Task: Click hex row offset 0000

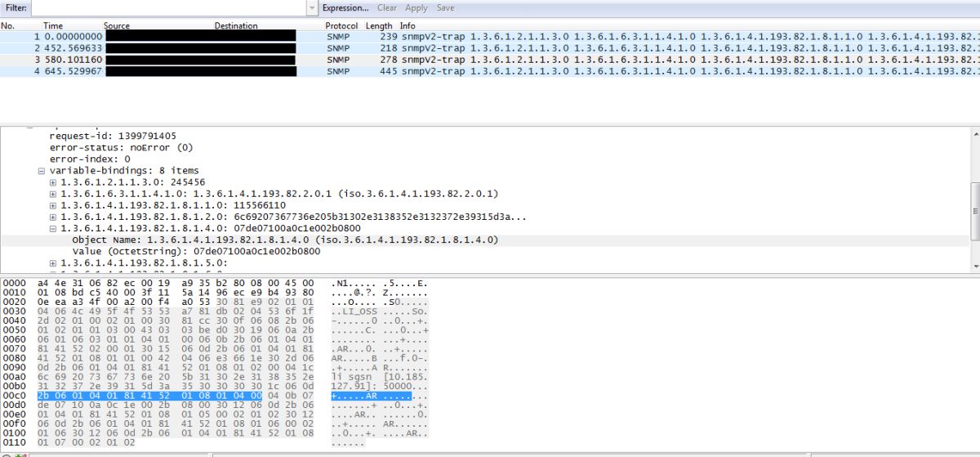Action: tap(14, 282)
